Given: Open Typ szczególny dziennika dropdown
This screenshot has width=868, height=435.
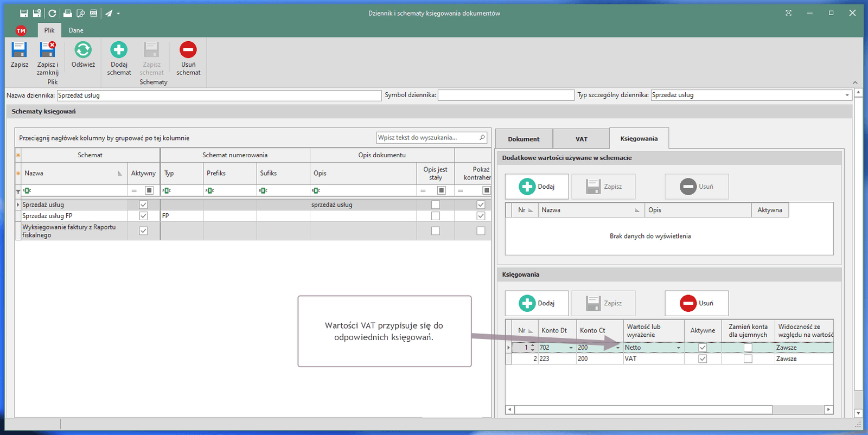Looking at the screenshot, I should point(847,95).
